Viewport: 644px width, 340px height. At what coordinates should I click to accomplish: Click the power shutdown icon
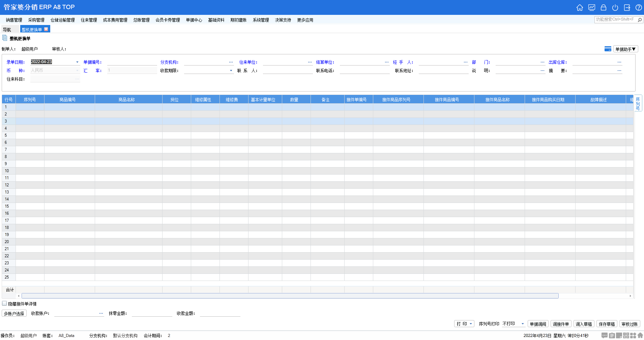click(615, 7)
